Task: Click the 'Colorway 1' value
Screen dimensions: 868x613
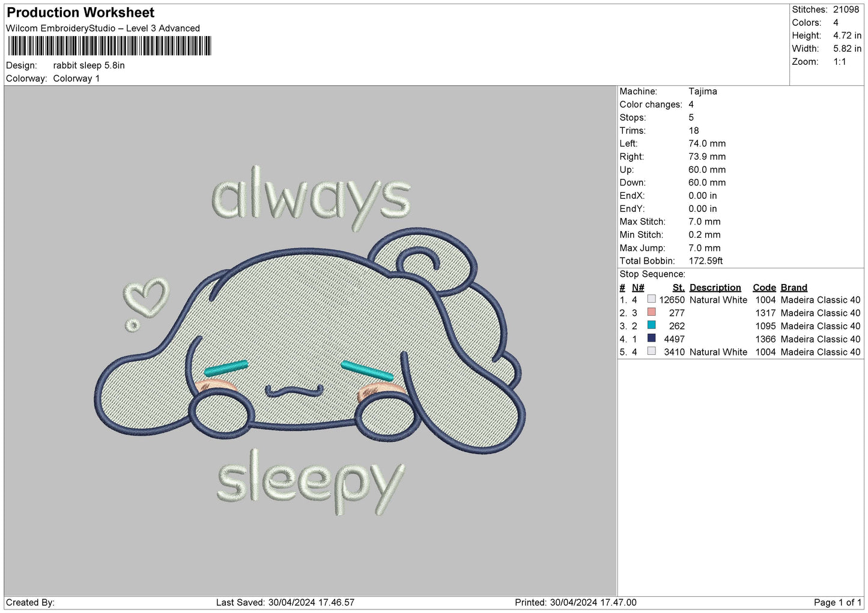Action: coord(76,79)
